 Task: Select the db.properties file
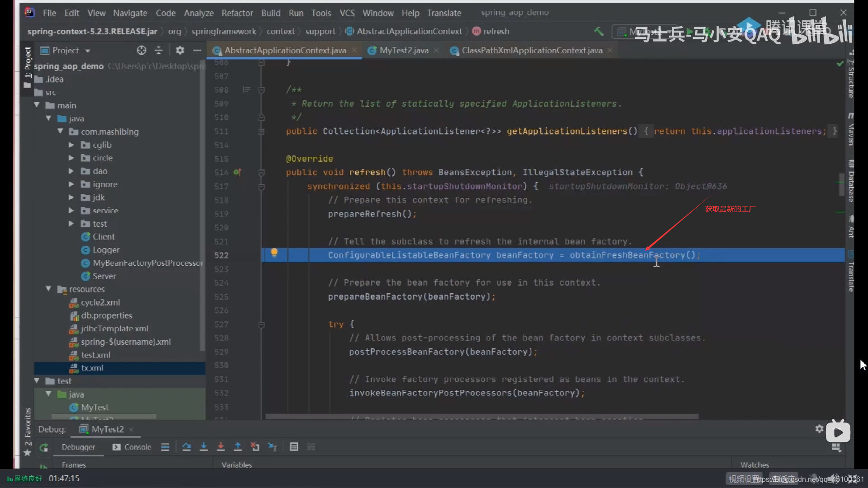point(107,315)
